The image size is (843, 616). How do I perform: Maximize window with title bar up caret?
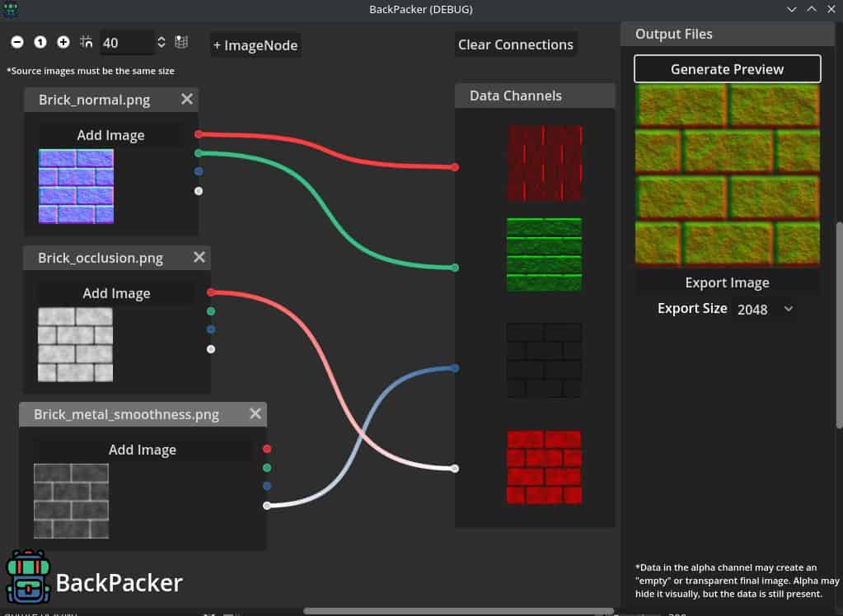(812, 9)
